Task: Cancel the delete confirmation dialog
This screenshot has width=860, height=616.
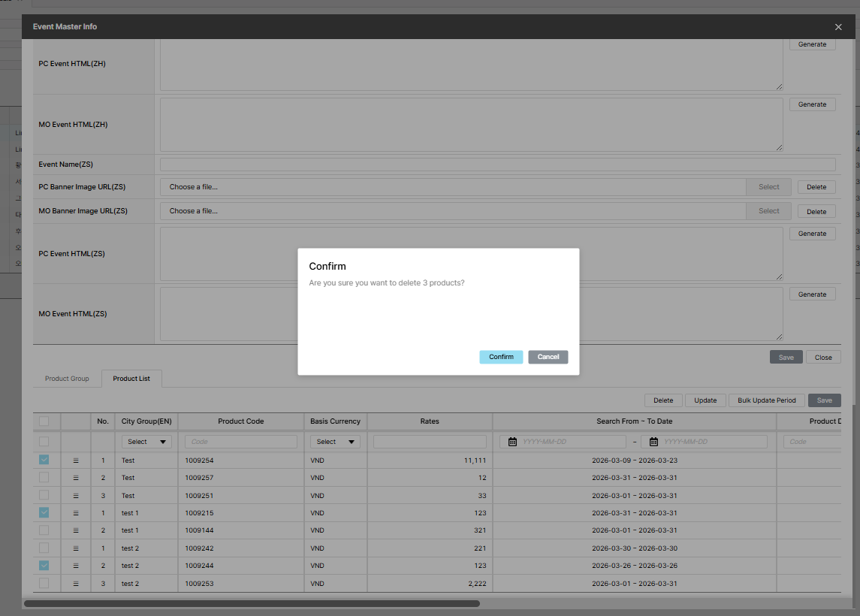Action: pos(548,357)
